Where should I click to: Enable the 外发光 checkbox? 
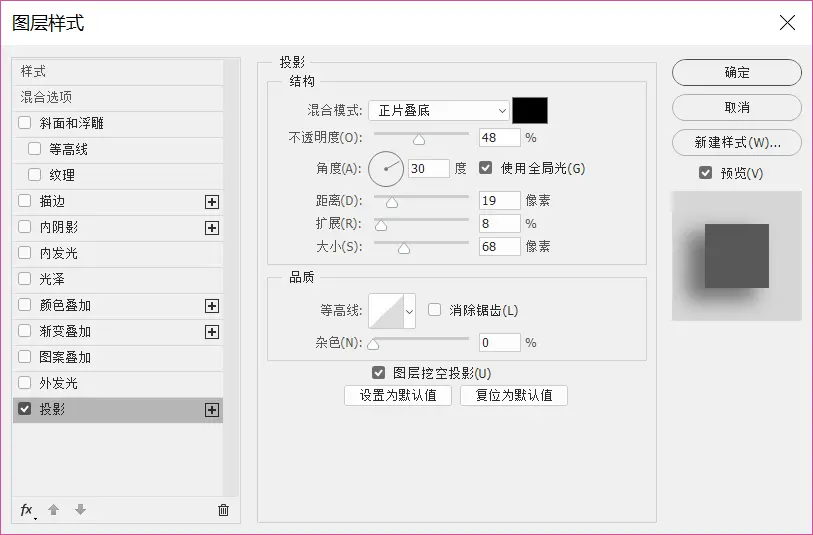coord(24,383)
